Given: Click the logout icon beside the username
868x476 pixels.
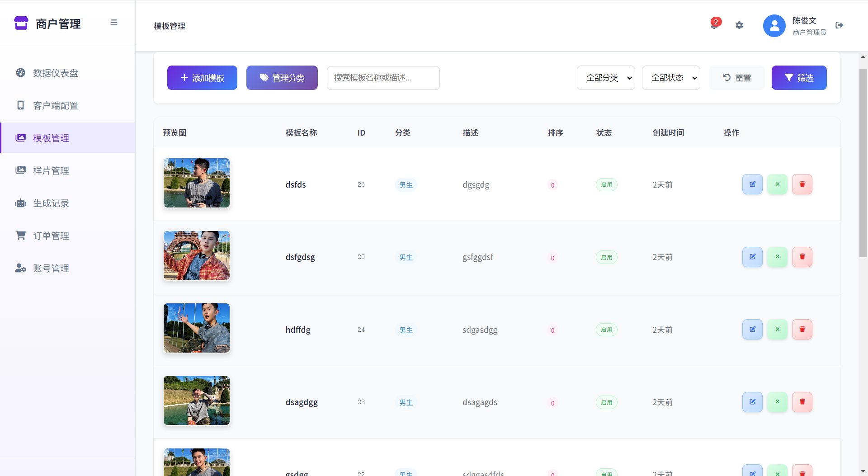Looking at the screenshot, I should point(839,25).
